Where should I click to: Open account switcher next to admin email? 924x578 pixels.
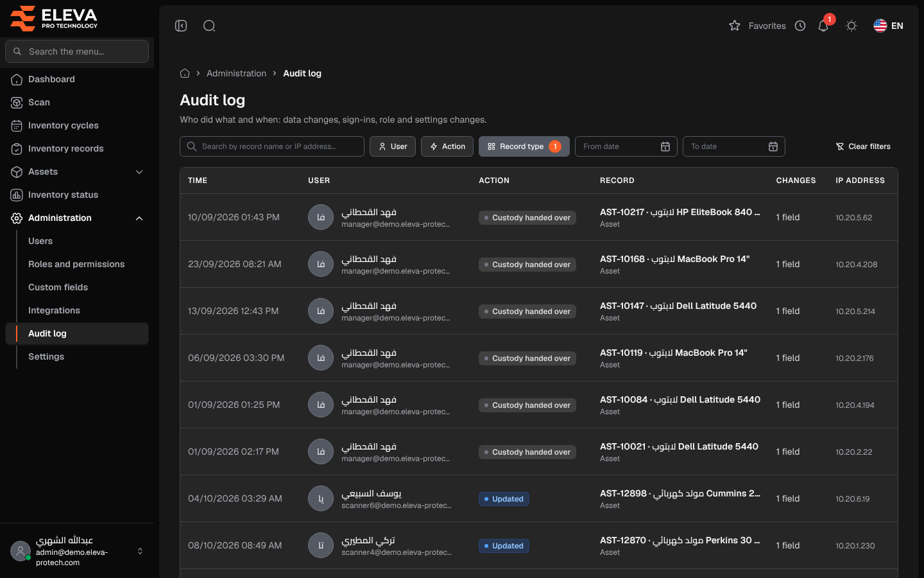tap(140, 551)
